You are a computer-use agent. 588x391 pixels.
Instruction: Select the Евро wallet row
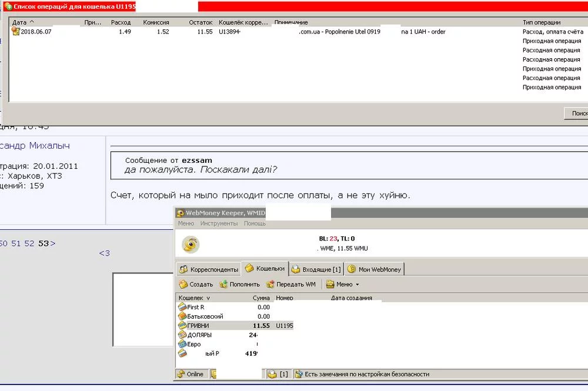pyautogui.click(x=194, y=345)
